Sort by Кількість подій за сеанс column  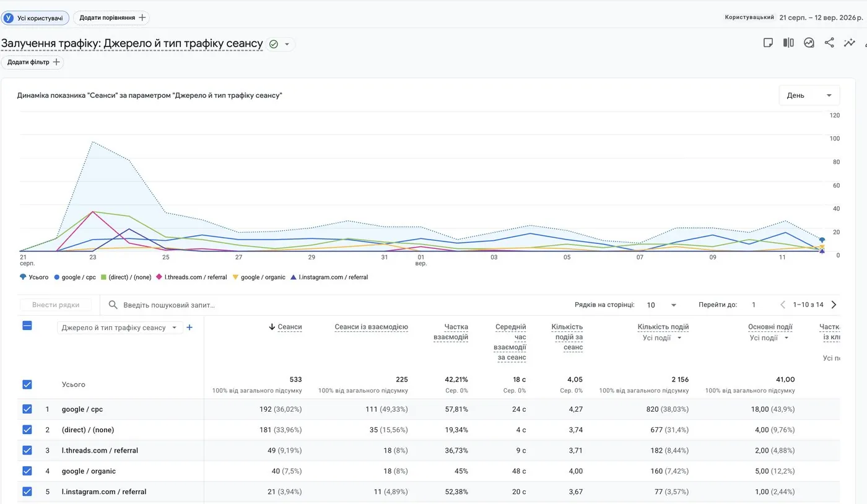tap(567, 337)
